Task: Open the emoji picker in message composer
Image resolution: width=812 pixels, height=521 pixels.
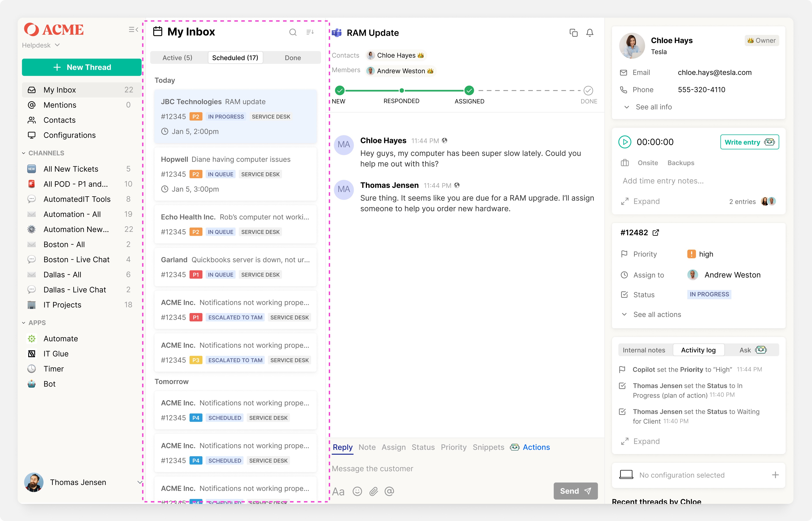Action: (357, 491)
